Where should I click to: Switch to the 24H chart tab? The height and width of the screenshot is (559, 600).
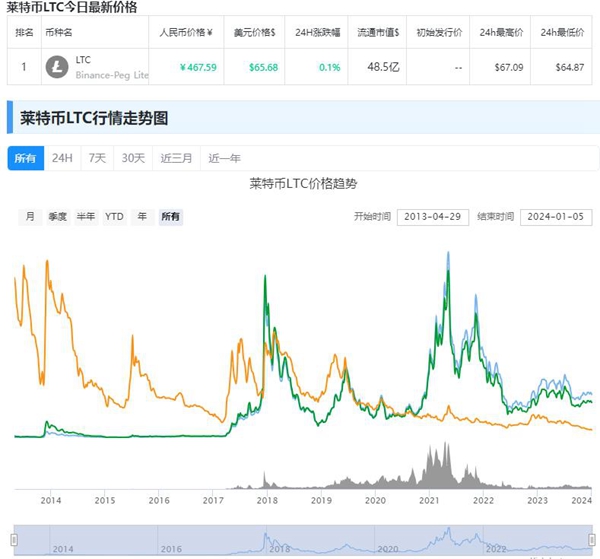[62, 158]
